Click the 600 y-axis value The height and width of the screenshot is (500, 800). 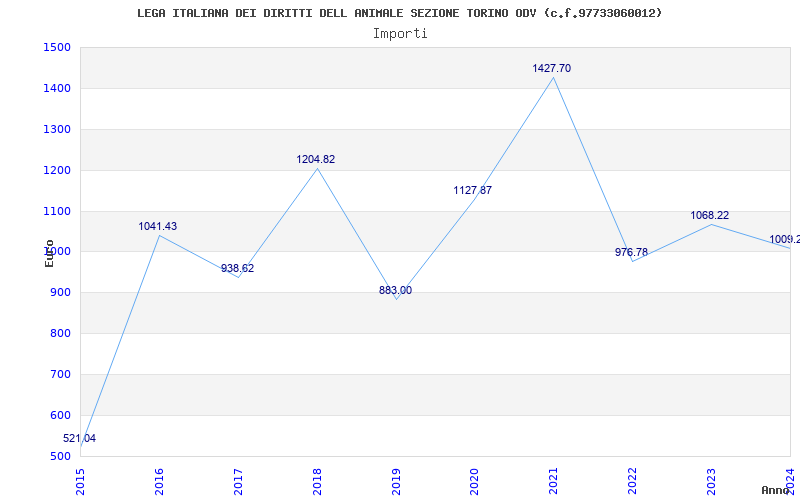60,415
